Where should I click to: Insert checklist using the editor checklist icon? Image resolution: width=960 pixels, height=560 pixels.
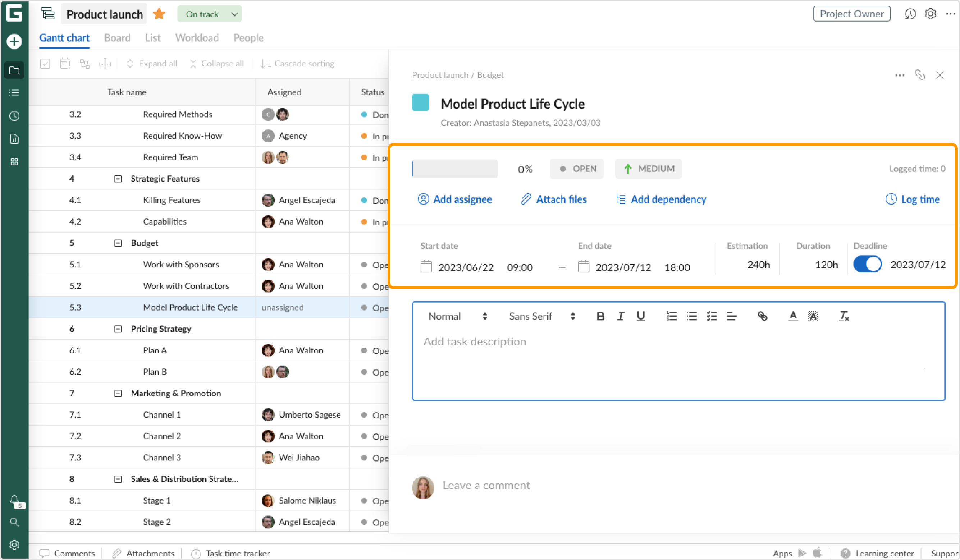click(x=711, y=316)
